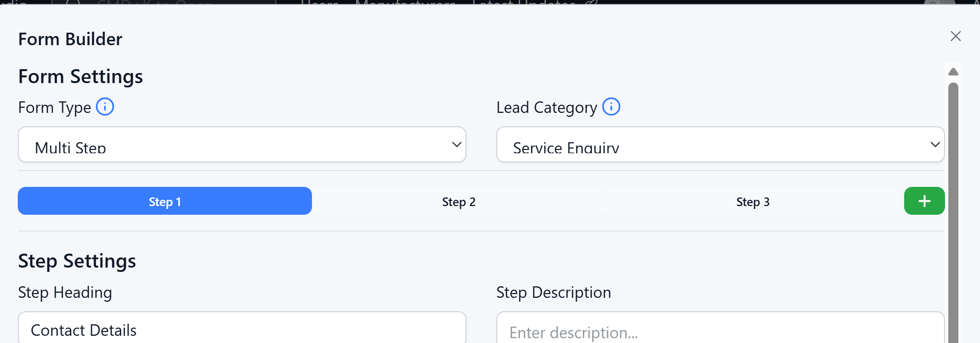This screenshot has width=980, height=343.
Task: Switch to the Step 2 tab
Action: (459, 202)
